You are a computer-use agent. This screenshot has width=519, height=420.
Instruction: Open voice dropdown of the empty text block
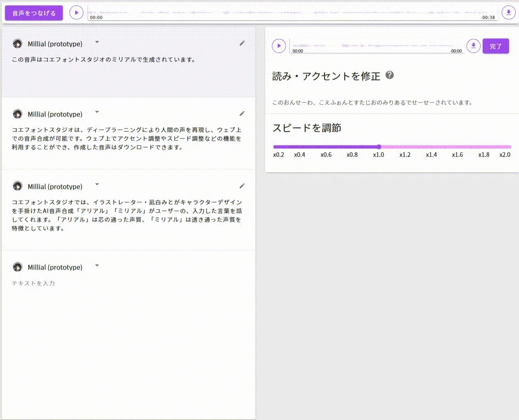pyautogui.click(x=97, y=265)
